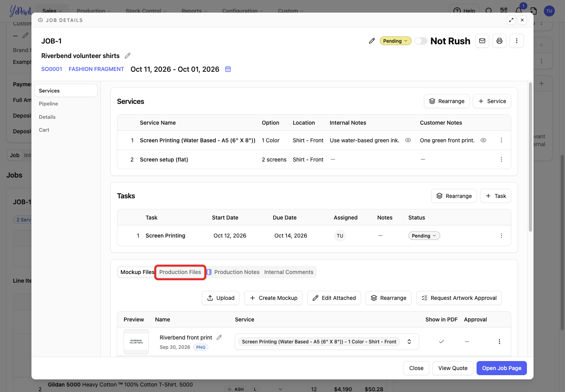
Task: Open more options for Screen Printing service row
Action: point(501,140)
